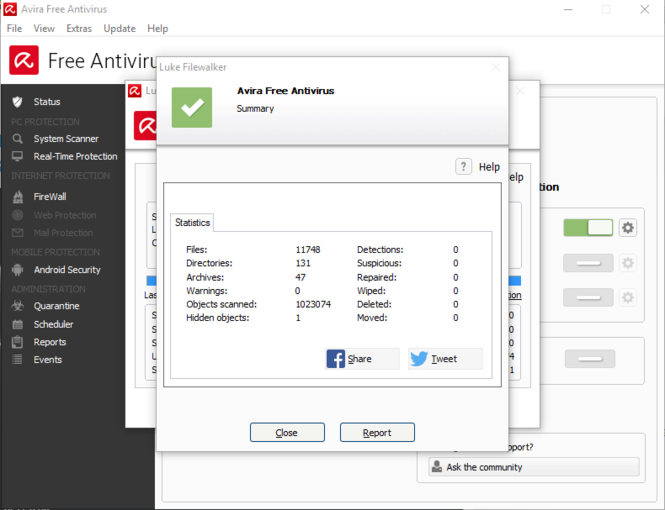The width and height of the screenshot is (665, 510).
Task: Click the community person icon
Action: 436,467
